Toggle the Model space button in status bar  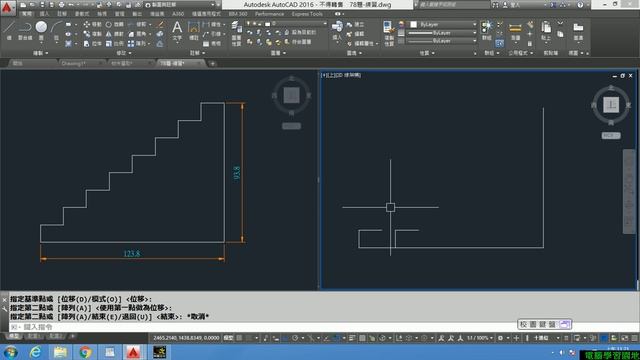[229, 338]
